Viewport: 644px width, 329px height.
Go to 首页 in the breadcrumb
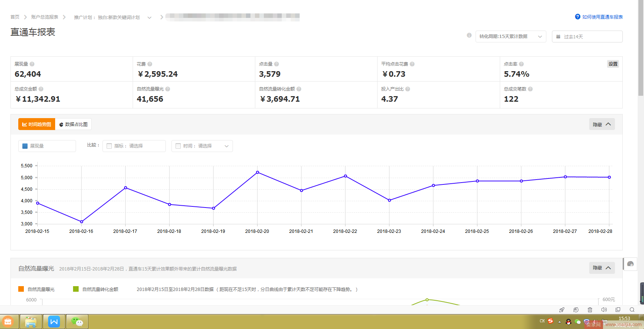[x=15, y=17]
